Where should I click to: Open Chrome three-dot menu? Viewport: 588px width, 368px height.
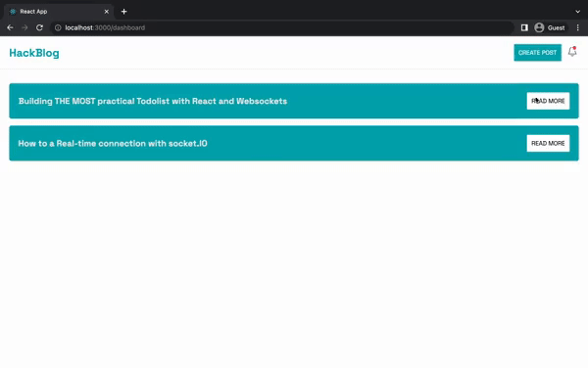pyautogui.click(x=578, y=27)
